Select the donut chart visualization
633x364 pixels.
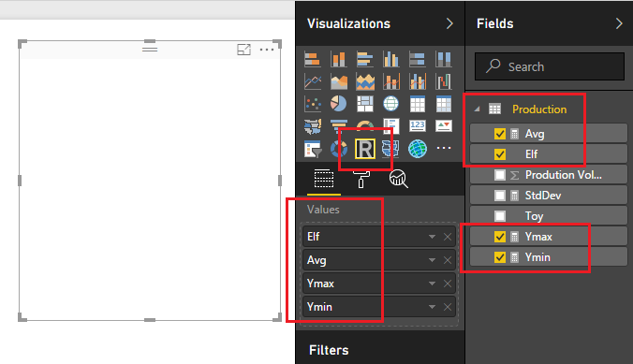(x=339, y=149)
